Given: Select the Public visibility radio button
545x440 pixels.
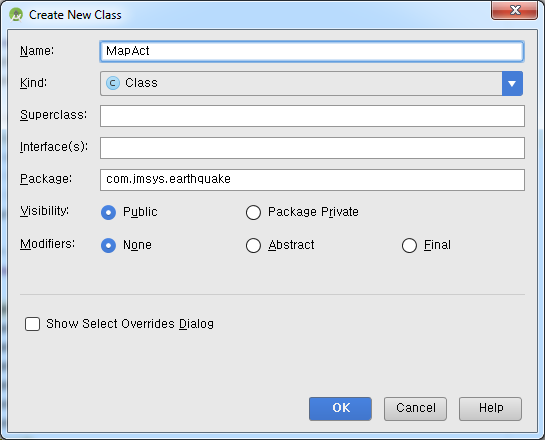Looking at the screenshot, I should (x=108, y=212).
